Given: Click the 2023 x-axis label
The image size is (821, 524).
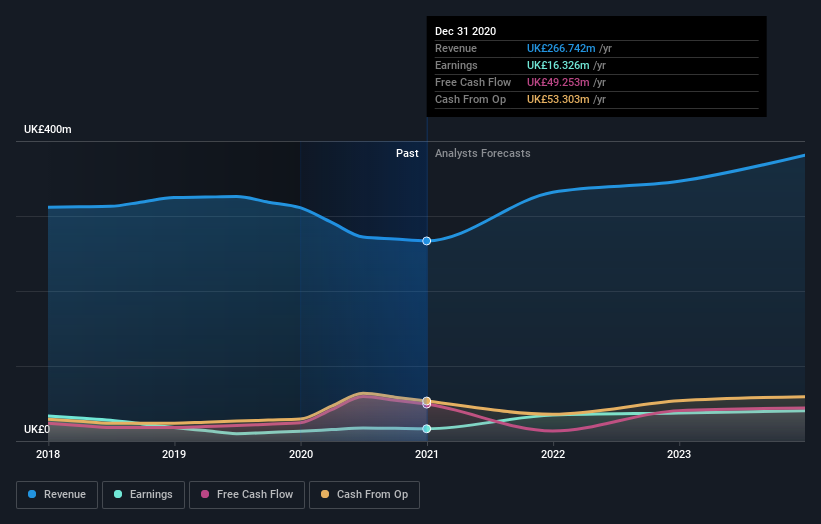Looking at the screenshot, I should point(679,454).
